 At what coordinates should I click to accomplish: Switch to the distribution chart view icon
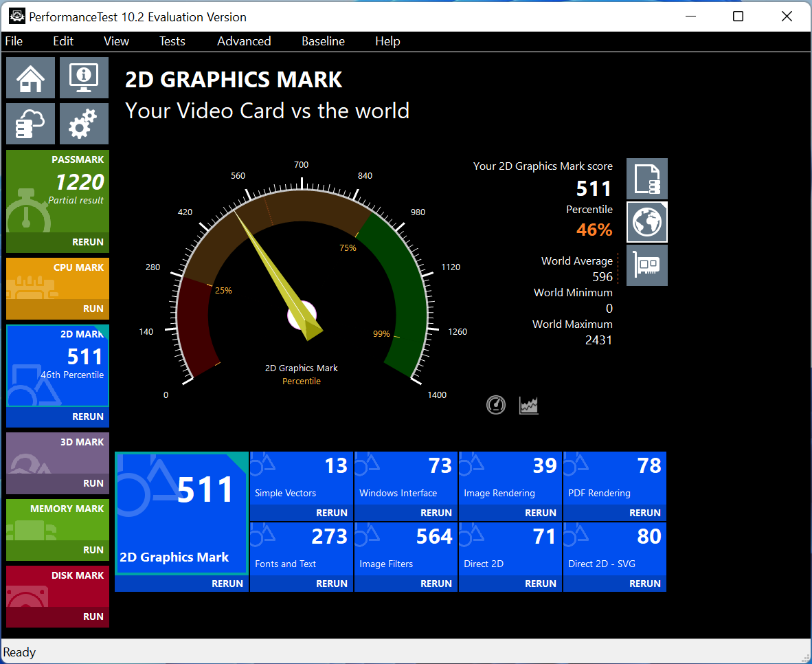coord(528,405)
